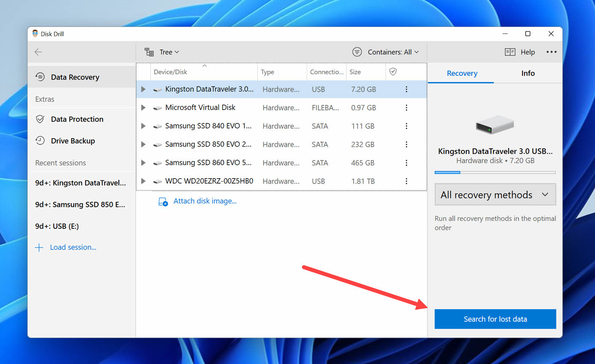Viewport: 595px width, 364px height.
Task: Click the Drive Backup clock icon
Action: 40,140
